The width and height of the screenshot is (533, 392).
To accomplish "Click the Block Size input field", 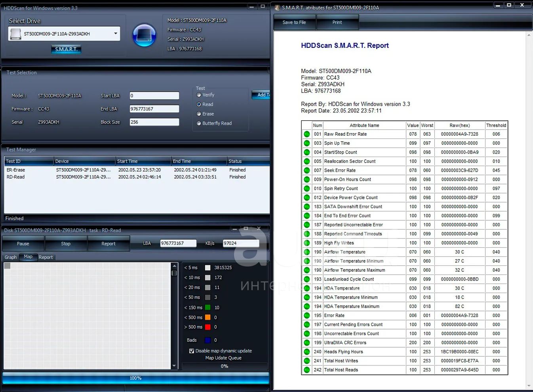I will coord(154,122).
